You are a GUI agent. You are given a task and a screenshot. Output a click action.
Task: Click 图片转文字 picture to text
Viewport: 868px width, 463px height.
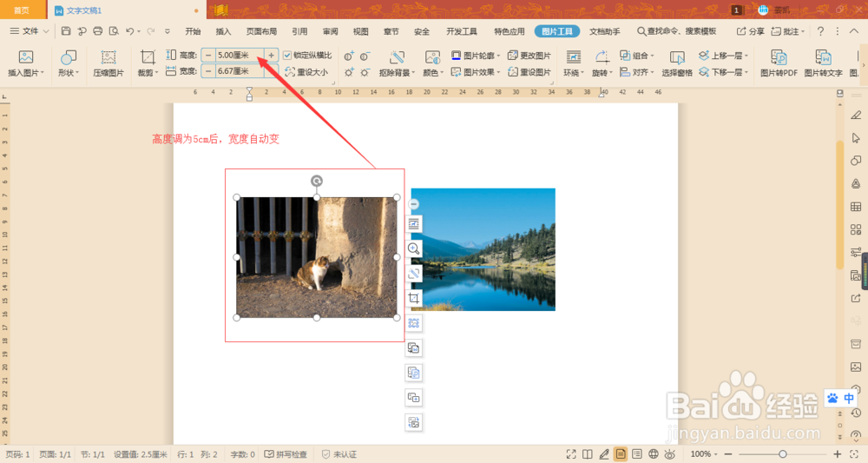coord(823,63)
